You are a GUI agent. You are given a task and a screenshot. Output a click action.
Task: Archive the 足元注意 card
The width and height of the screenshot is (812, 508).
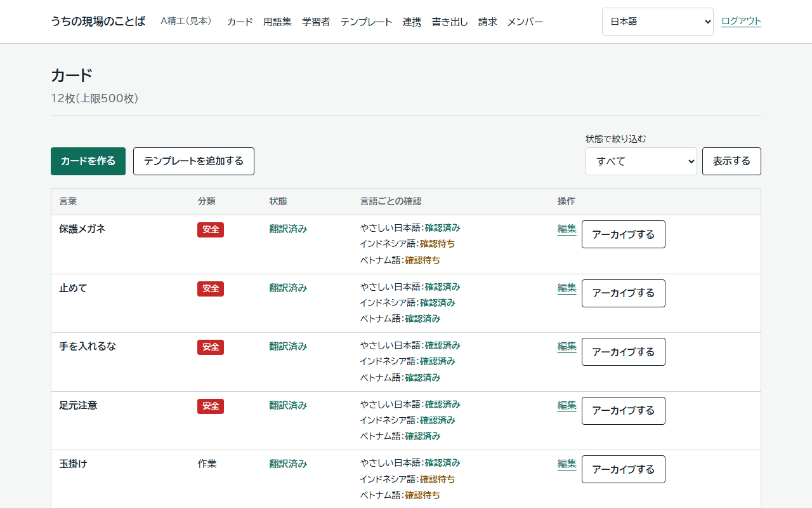pyautogui.click(x=624, y=411)
